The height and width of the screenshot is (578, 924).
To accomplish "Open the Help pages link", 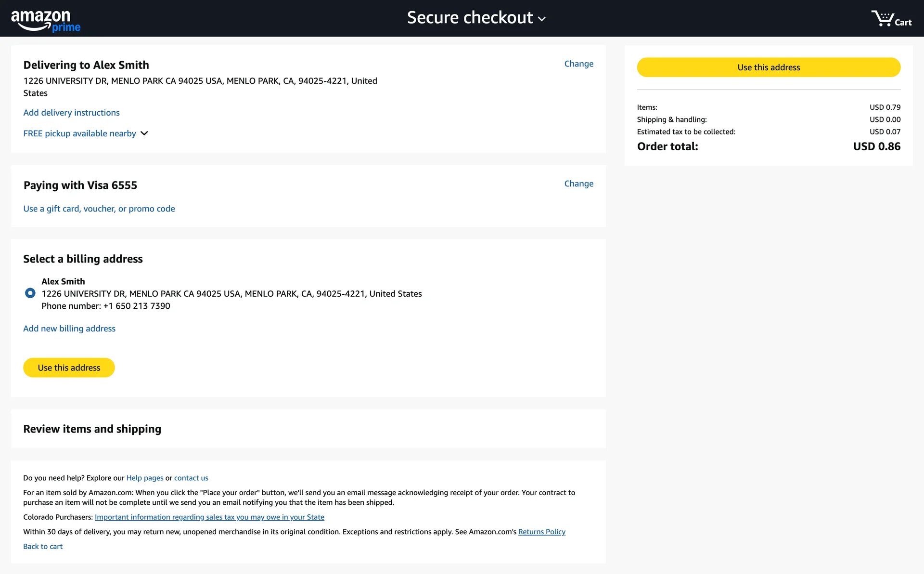I will [144, 478].
